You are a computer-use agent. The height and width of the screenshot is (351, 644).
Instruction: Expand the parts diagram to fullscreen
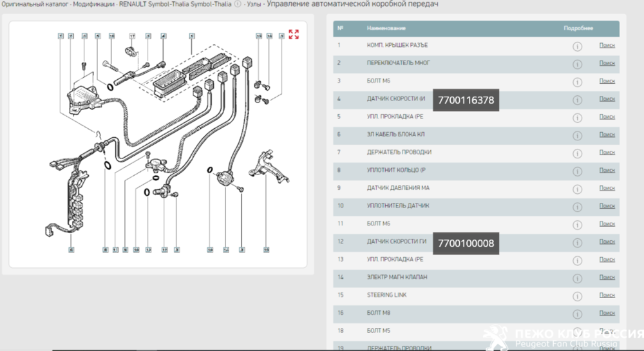(x=294, y=34)
